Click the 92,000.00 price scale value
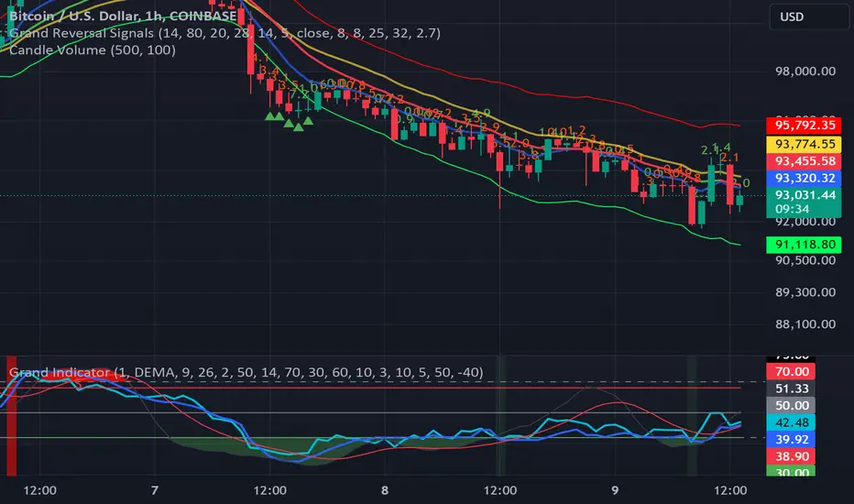This screenshot has height=504, width=854. coord(805,222)
